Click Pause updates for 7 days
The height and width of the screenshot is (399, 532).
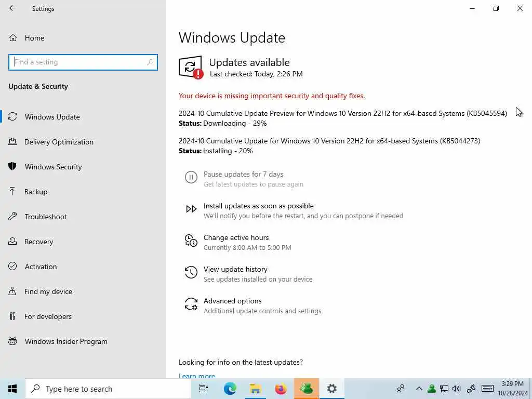(243, 174)
